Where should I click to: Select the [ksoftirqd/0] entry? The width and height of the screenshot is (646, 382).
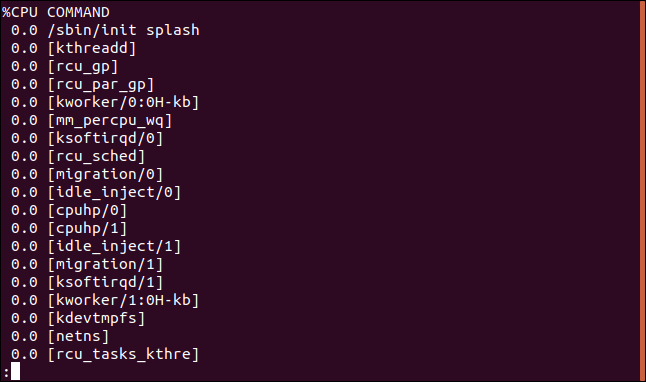(x=105, y=138)
